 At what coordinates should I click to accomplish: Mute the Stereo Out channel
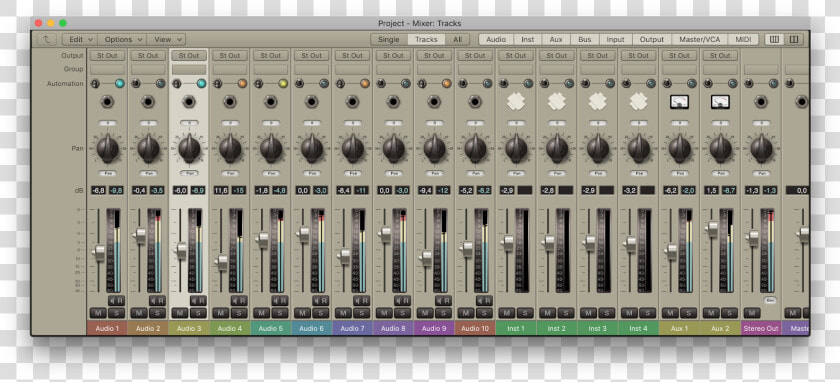point(752,313)
